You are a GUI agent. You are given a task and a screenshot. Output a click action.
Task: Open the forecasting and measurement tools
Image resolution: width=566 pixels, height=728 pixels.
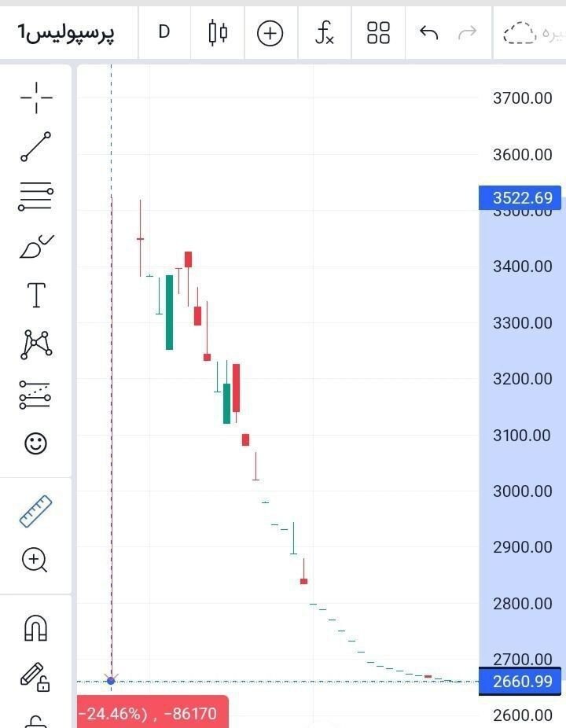click(36, 395)
